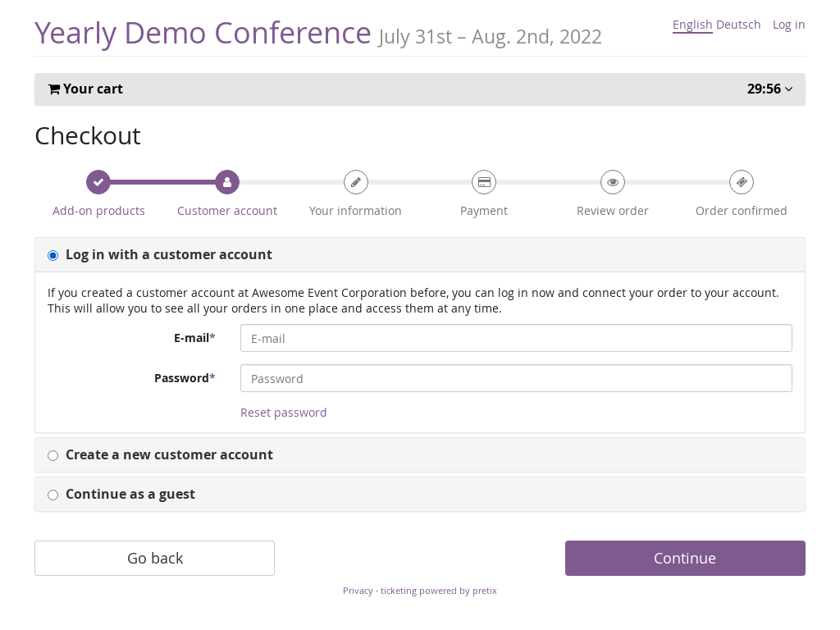Click the pencil Your information step icon
840x630 pixels.
pos(355,182)
